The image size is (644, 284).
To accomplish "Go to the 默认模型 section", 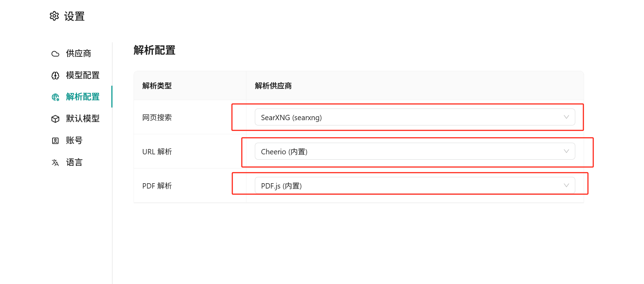I will (82, 119).
